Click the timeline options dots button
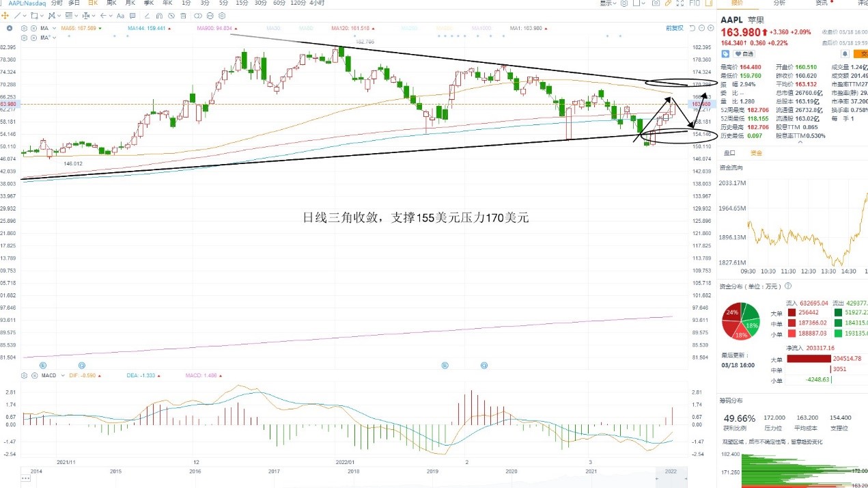The image size is (868, 488). [25, 478]
